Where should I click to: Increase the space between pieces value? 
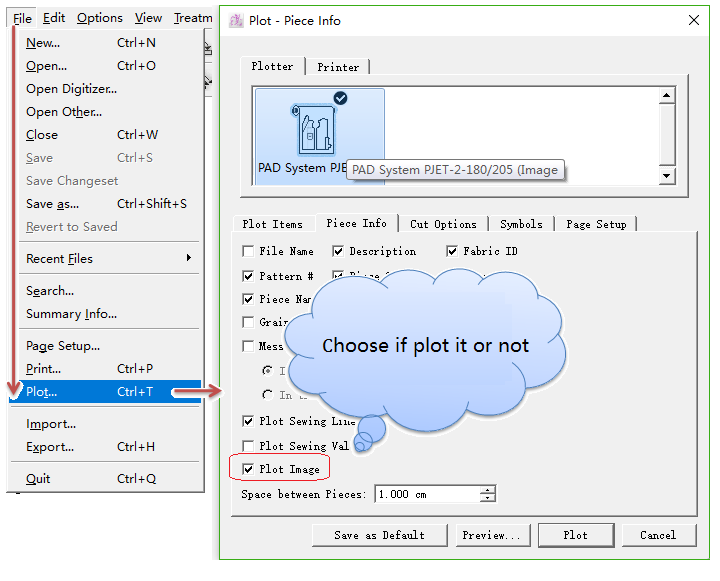pos(487,490)
